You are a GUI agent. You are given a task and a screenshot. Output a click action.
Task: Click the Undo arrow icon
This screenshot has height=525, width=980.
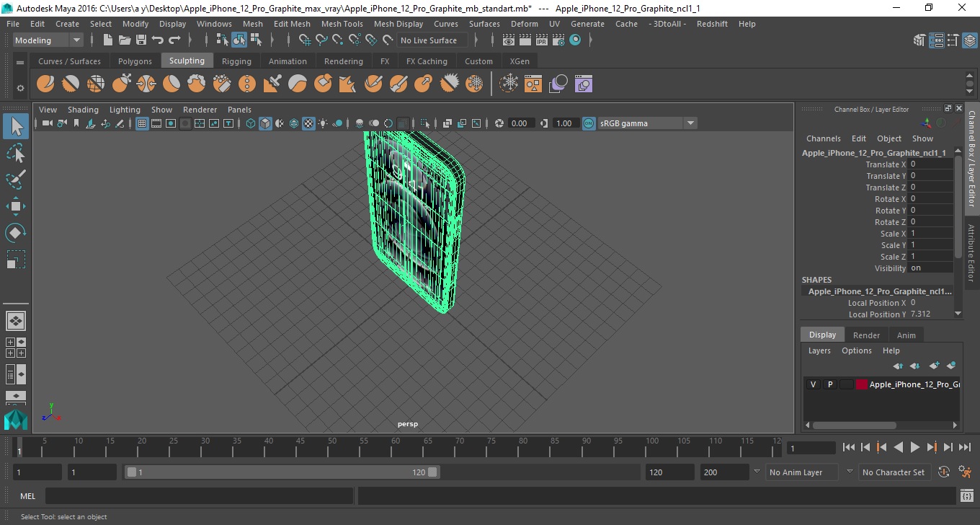[158, 40]
